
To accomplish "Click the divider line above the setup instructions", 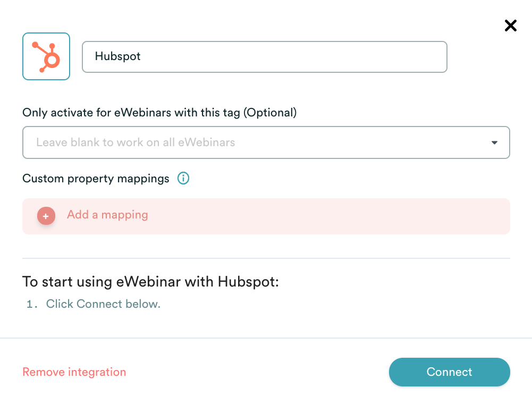I will point(266,258).
